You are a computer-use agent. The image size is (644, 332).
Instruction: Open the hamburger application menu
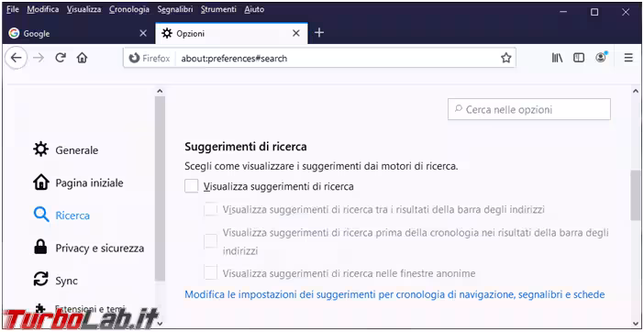pyautogui.click(x=628, y=59)
